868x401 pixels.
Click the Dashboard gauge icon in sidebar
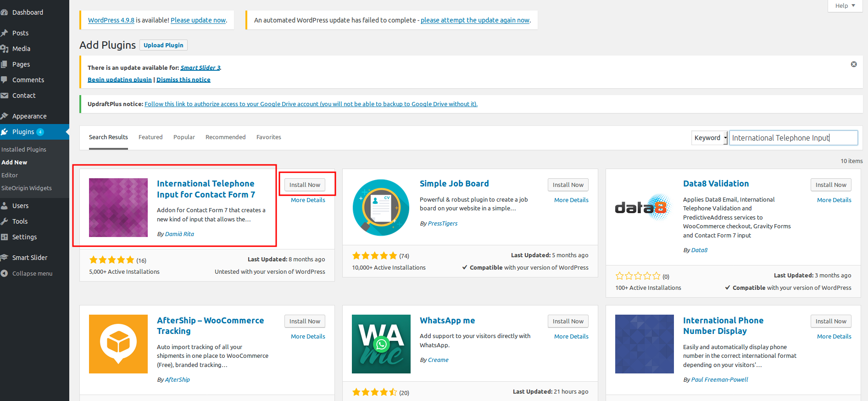(x=4, y=12)
